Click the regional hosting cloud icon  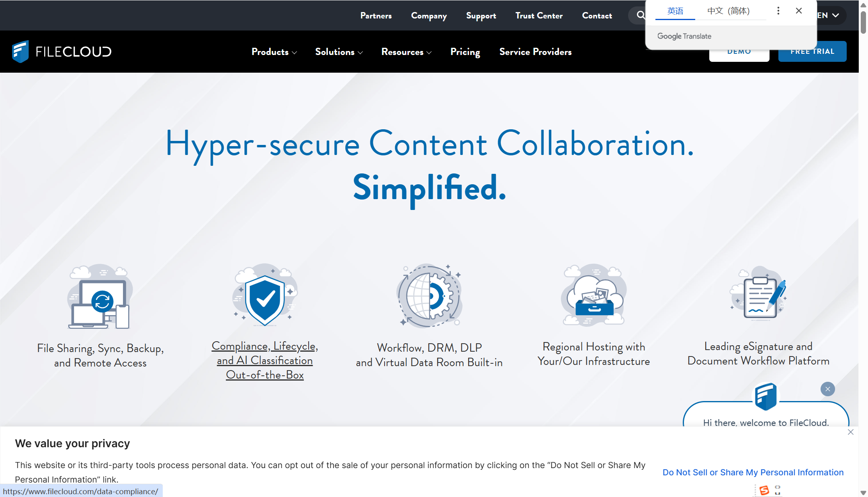[594, 295]
